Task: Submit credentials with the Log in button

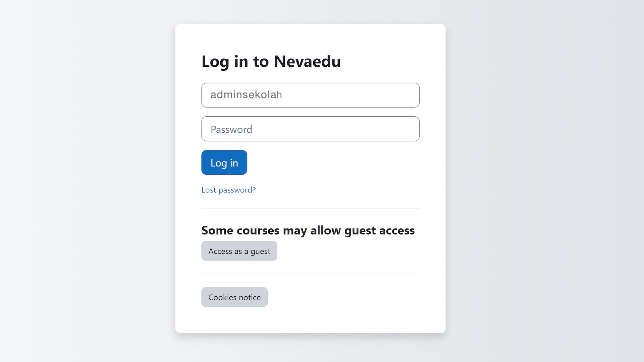Action: 224,162
